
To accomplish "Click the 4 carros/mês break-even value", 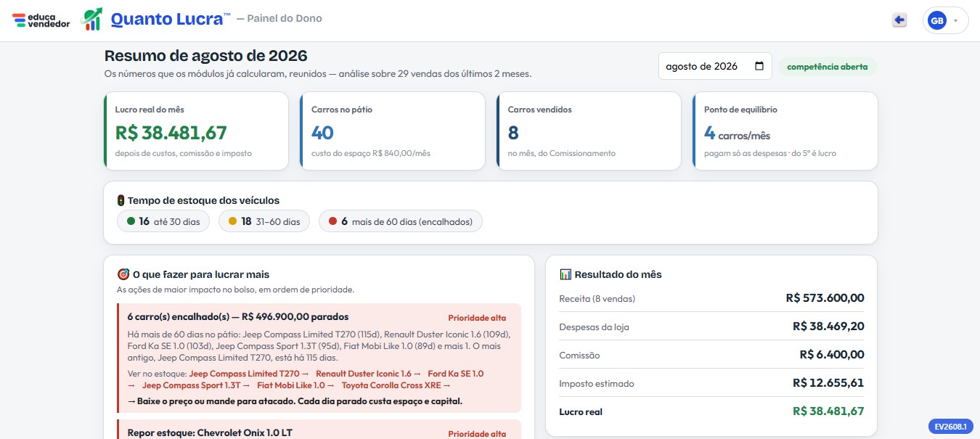I will tap(737, 134).
